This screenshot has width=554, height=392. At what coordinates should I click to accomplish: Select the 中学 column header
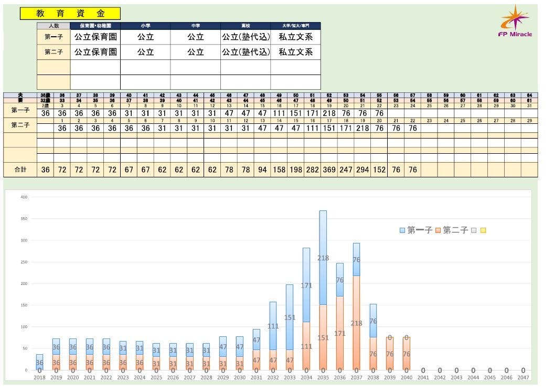click(x=195, y=26)
